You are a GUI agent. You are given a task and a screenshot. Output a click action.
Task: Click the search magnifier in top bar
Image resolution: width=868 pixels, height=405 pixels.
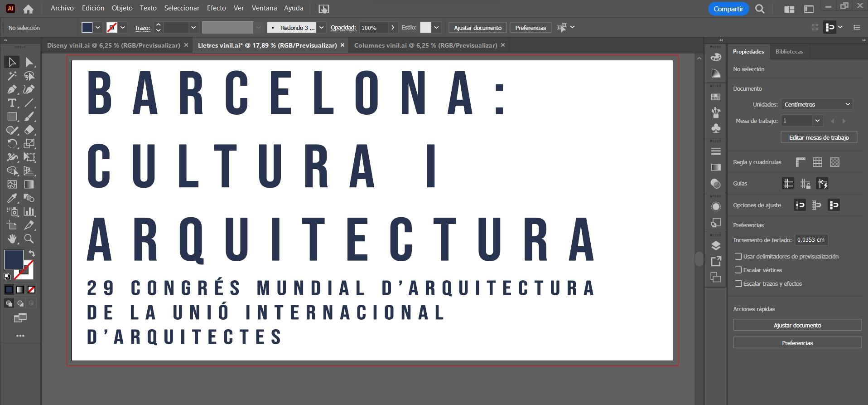coord(760,9)
